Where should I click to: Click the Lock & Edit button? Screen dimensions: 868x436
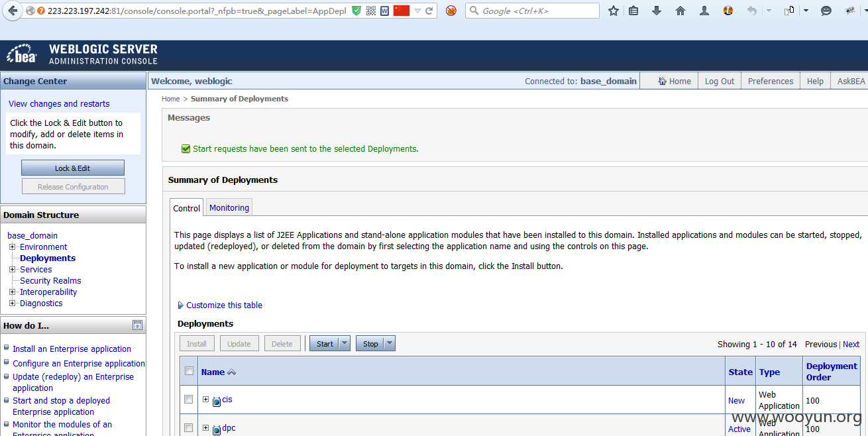coord(73,168)
